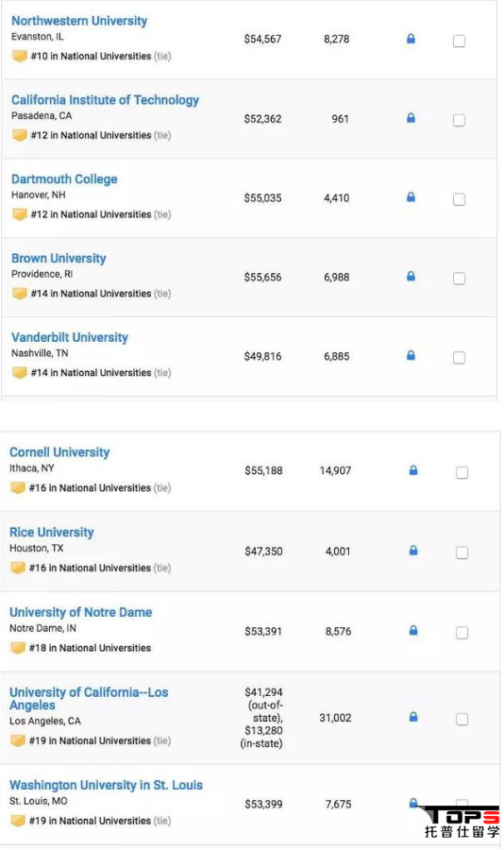
Task: Open the Cornell University profile link
Action: [x=59, y=452]
